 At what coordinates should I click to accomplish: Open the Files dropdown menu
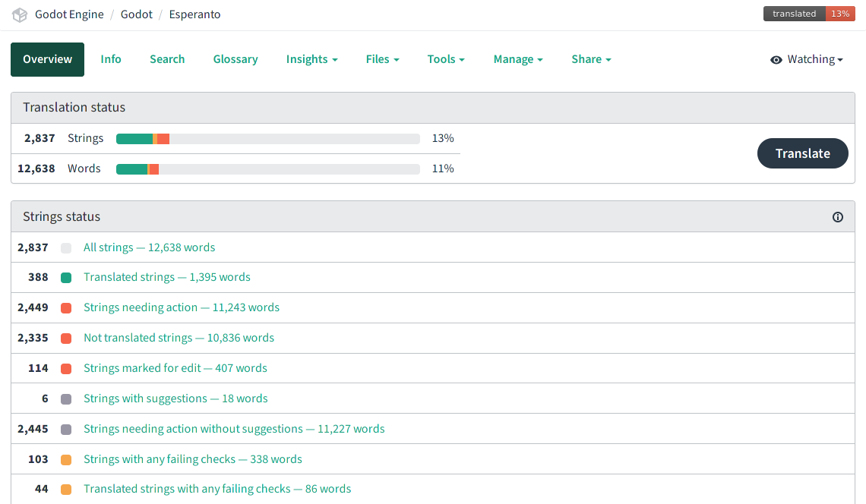click(382, 59)
